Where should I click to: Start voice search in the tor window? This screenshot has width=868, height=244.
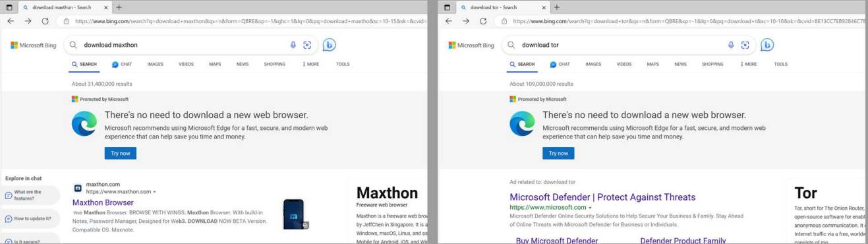click(731, 45)
